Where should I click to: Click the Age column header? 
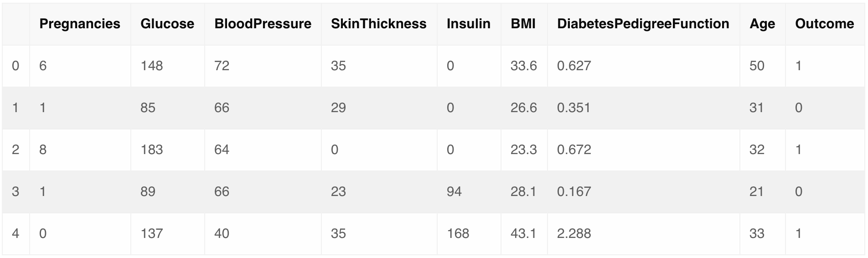762,24
